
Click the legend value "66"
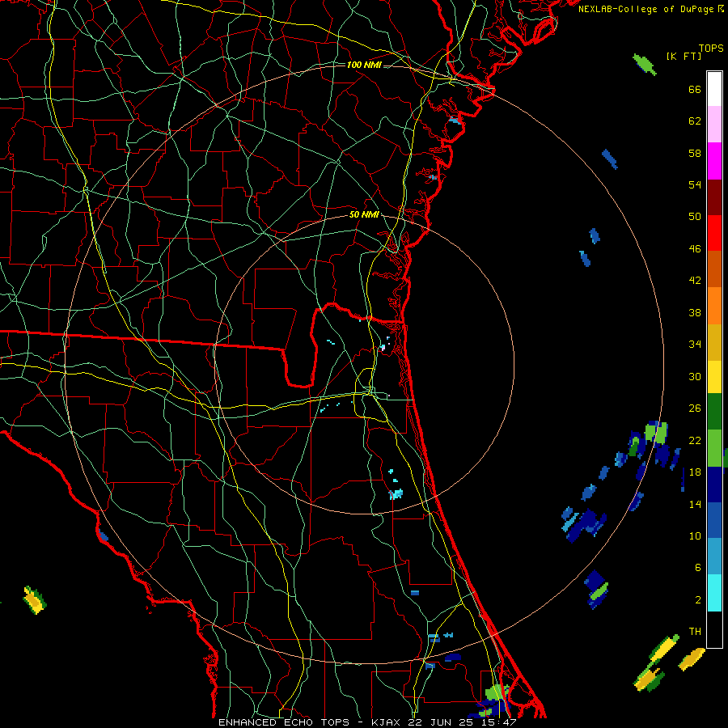point(695,90)
